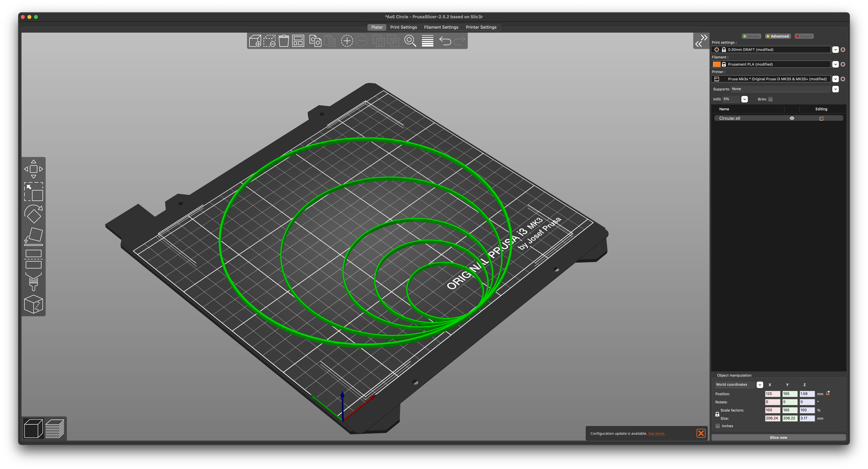Screen dimensions: 868x469
Task: Open the Variable layer height tool
Action: coord(428,41)
